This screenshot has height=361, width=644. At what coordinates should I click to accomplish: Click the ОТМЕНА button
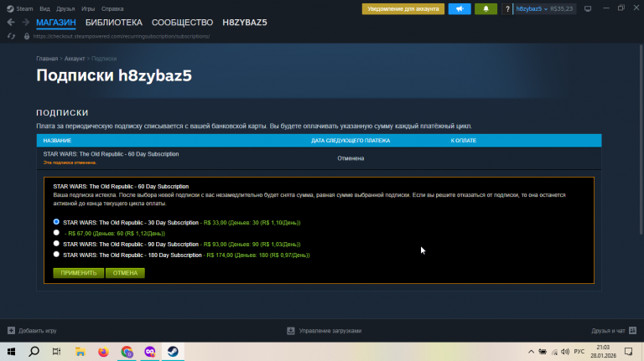point(125,273)
